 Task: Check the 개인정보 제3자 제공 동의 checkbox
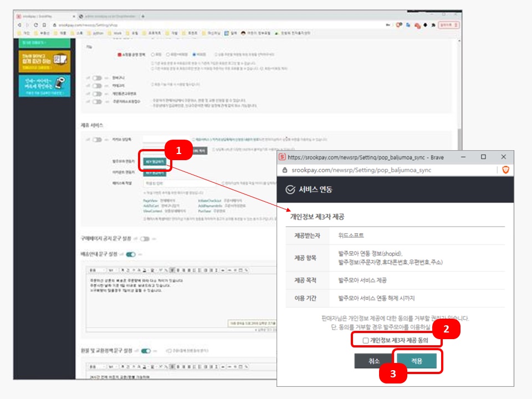[366, 340]
